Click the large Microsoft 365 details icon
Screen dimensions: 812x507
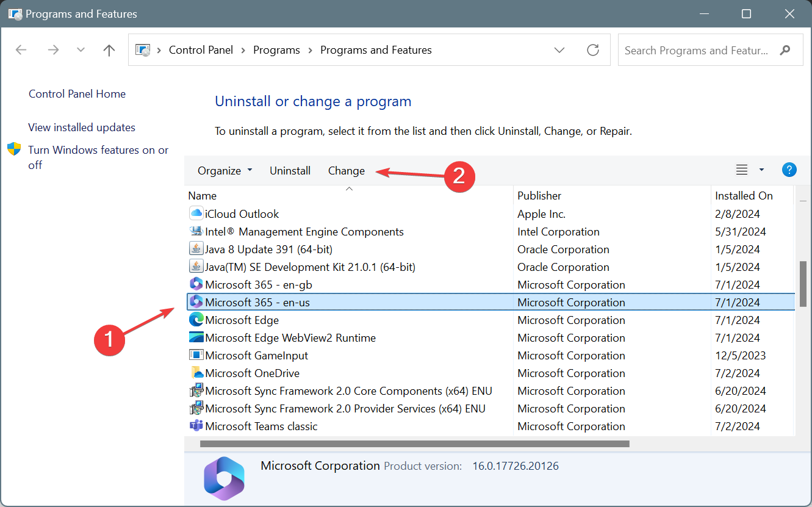(x=224, y=480)
